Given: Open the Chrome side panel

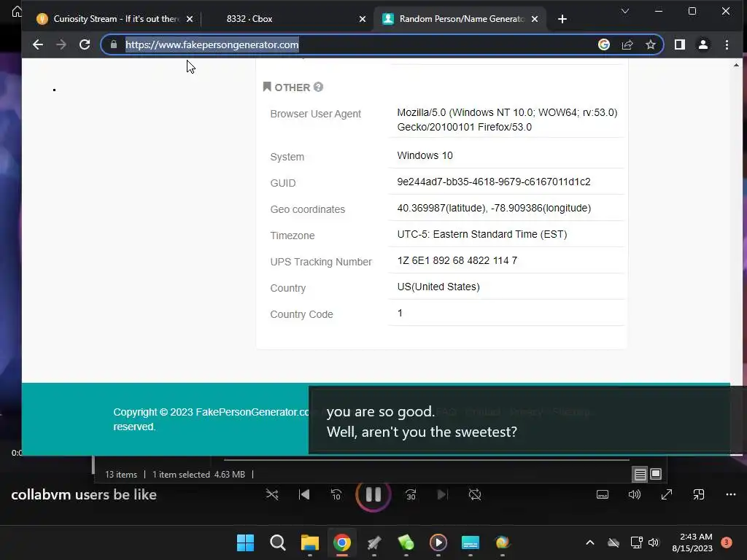Looking at the screenshot, I should 680,44.
